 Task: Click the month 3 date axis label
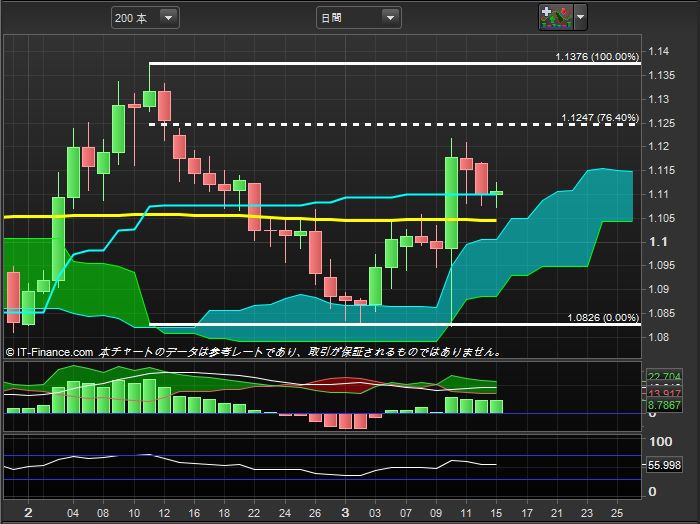click(345, 512)
